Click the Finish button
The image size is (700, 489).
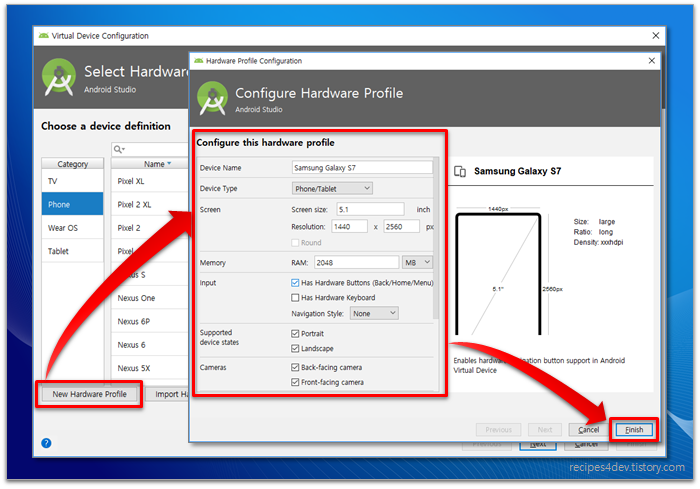pyautogui.click(x=634, y=430)
